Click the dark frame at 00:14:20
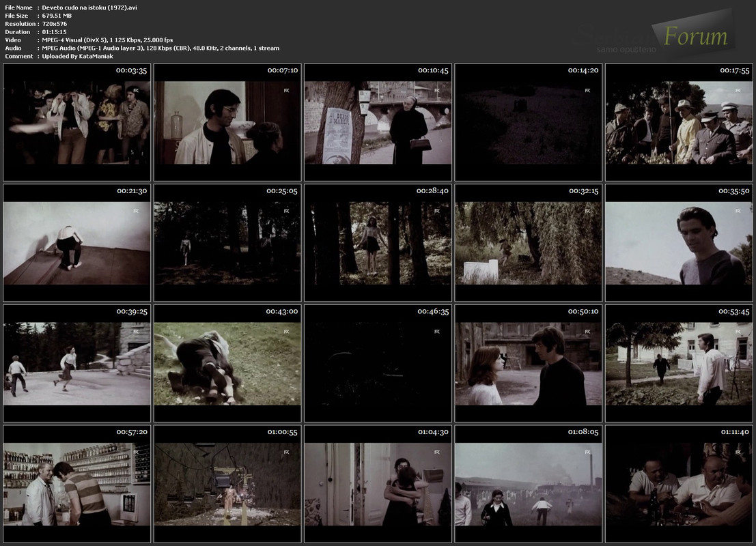The height and width of the screenshot is (546, 756). (528, 122)
